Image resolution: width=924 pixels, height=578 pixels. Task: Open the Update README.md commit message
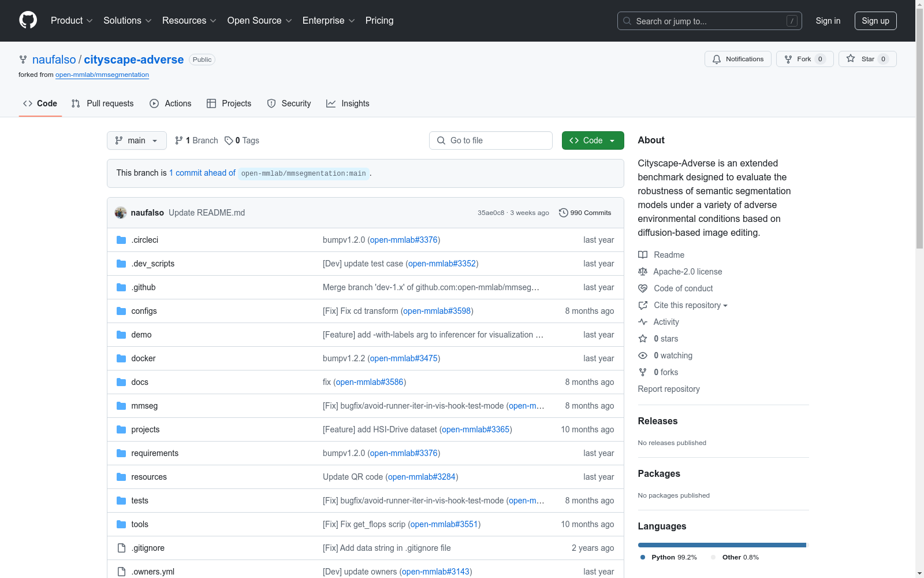pyautogui.click(x=207, y=213)
